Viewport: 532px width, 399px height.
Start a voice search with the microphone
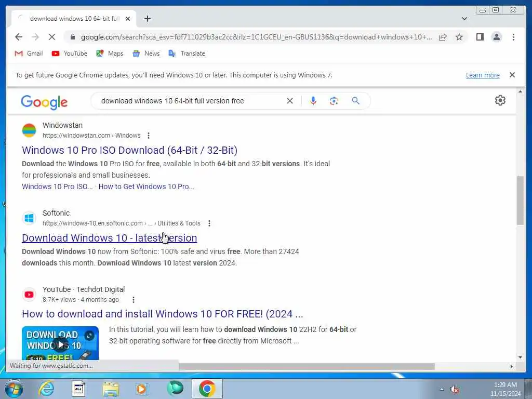coord(313,101)
